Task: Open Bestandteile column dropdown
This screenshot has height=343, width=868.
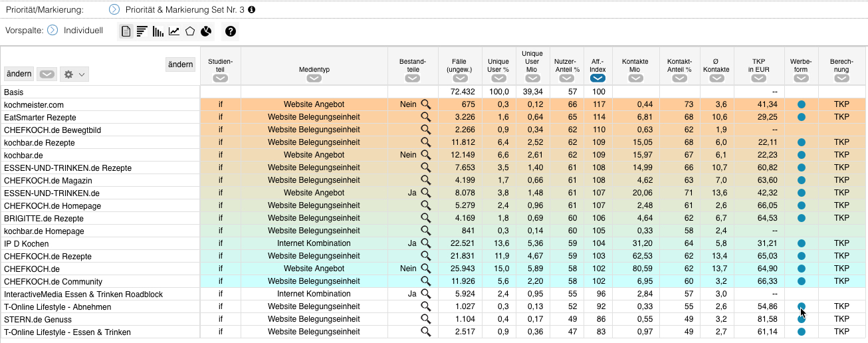Action: coord(413,78)
